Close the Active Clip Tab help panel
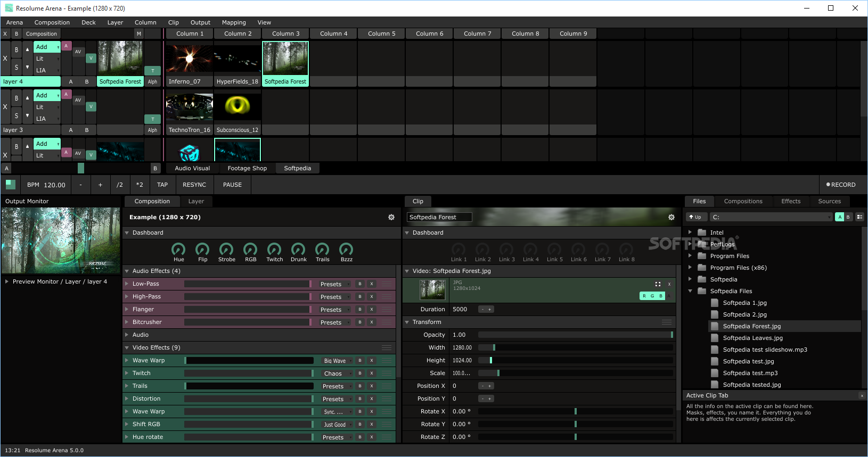 [x=862, y=395]
